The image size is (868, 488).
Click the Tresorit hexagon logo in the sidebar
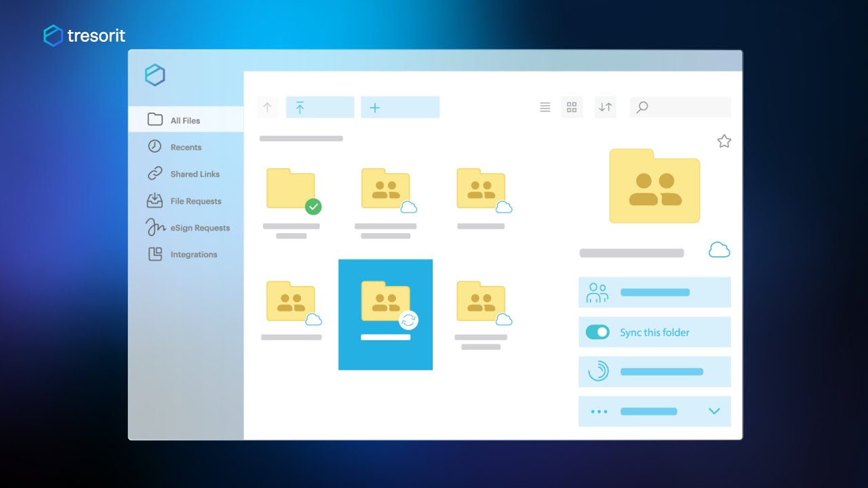tap(155, 75)
